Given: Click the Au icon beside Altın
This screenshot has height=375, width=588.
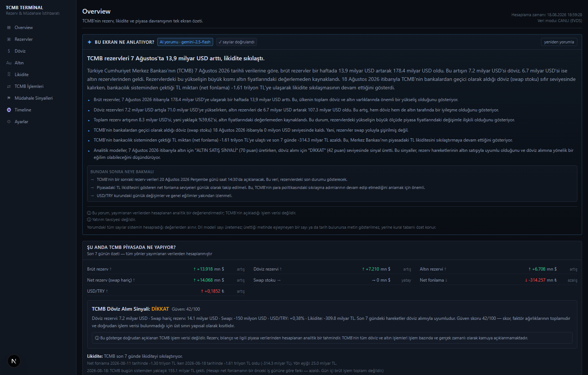Looking at the screenshot, I should click(9, 63).
